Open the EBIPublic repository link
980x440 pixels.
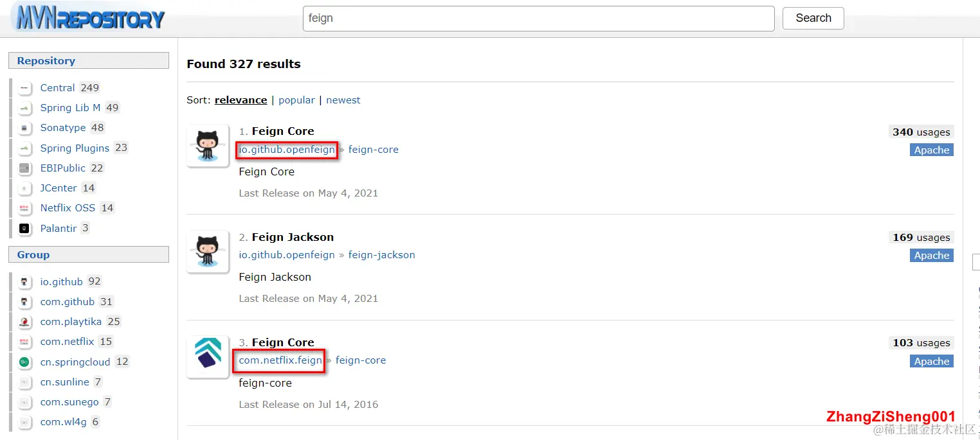[62, 168]
